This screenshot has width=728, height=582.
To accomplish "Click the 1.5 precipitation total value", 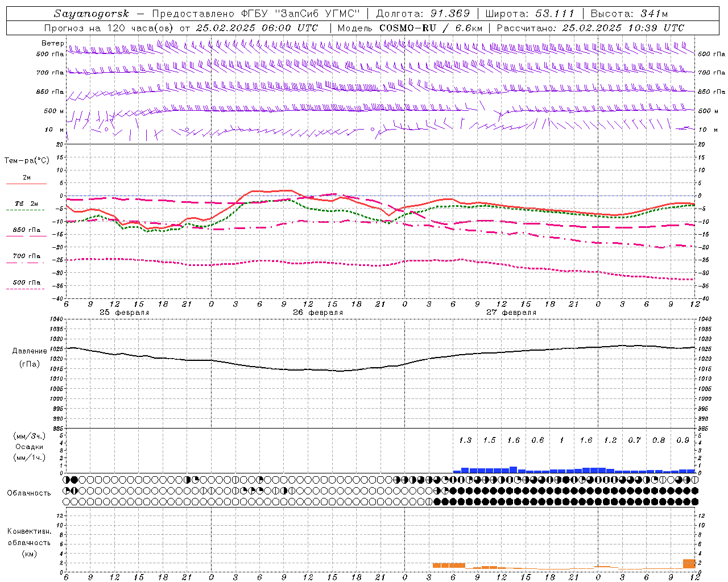I will (489, 440).
